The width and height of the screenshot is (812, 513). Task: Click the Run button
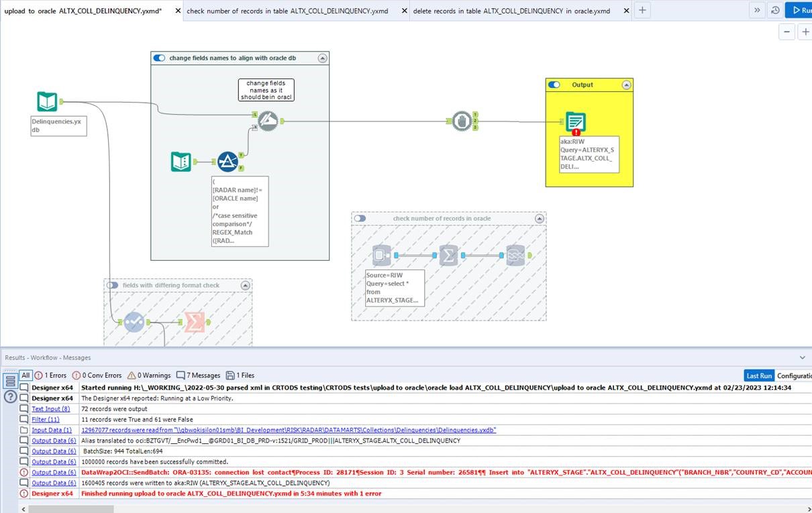(803, 9)
